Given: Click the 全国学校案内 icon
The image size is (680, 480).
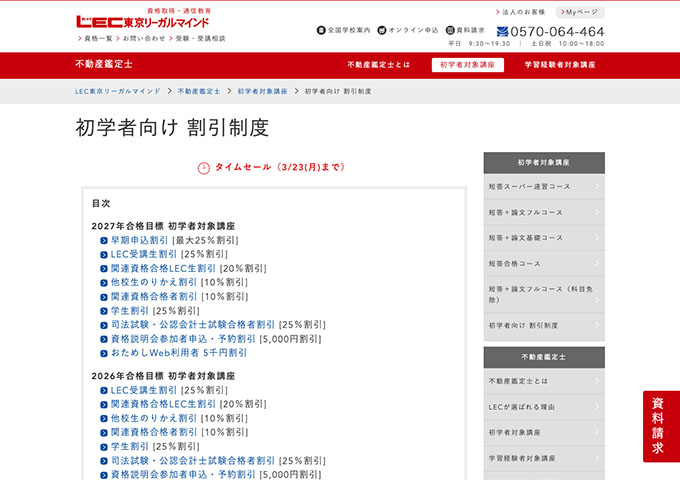Looking at the screenshot, I should (x=321, y=30).
